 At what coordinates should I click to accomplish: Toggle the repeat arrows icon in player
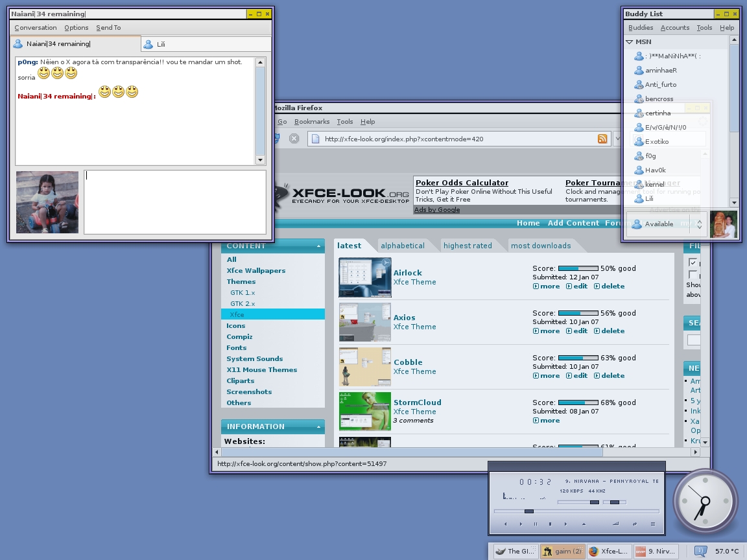(x=635, y=524)
